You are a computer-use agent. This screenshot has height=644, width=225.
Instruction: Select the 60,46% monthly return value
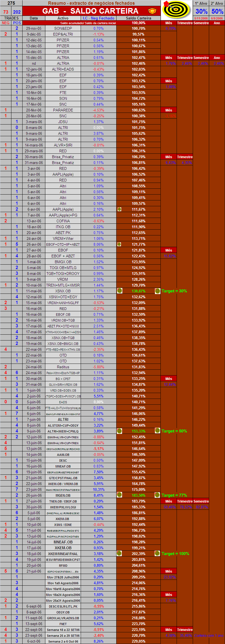(x=170, y=507)
